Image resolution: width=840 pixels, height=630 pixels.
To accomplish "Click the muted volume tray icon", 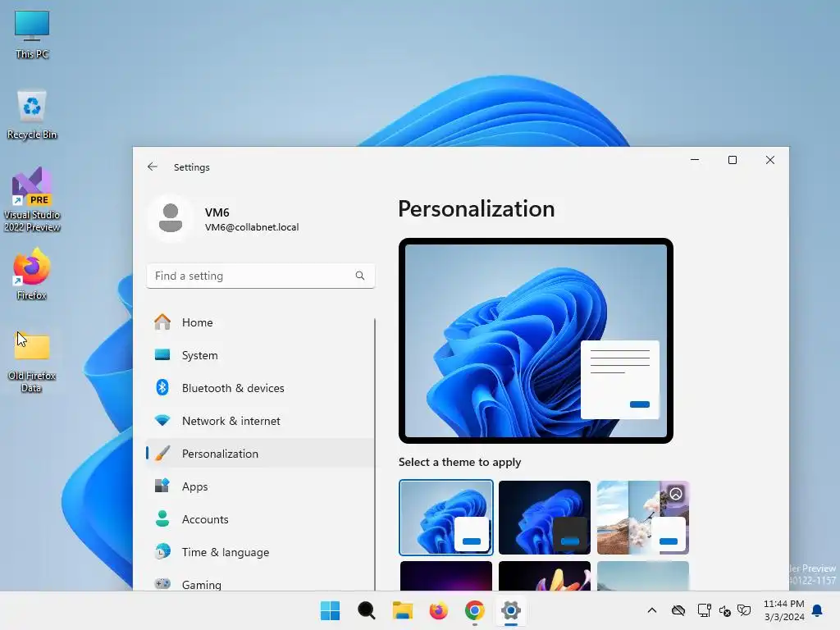I will coord(725,610).
